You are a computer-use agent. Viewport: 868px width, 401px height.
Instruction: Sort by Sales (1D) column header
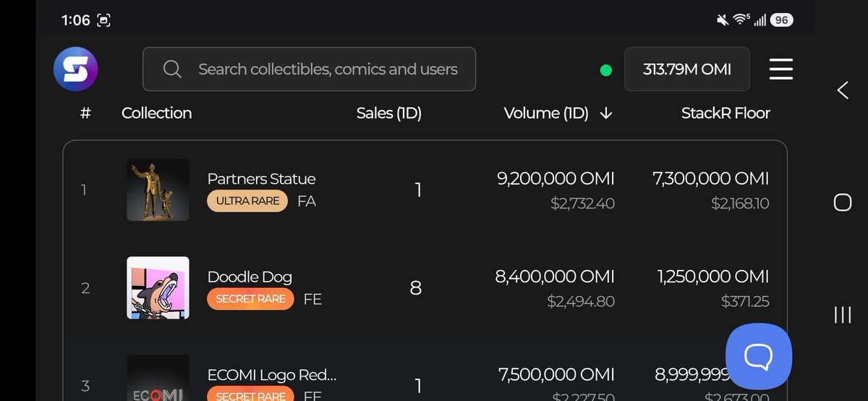pyautogui.click(x=389, y=113)
